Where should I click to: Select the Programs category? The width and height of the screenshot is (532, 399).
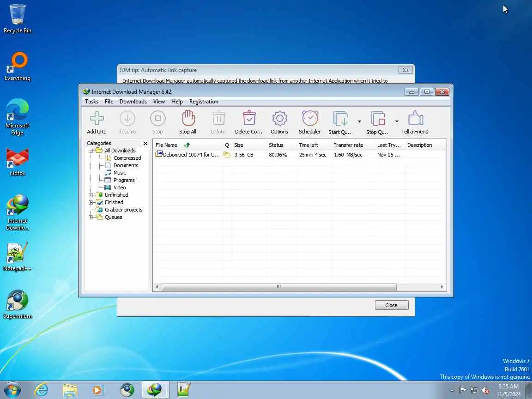click(x=124, y=180)
